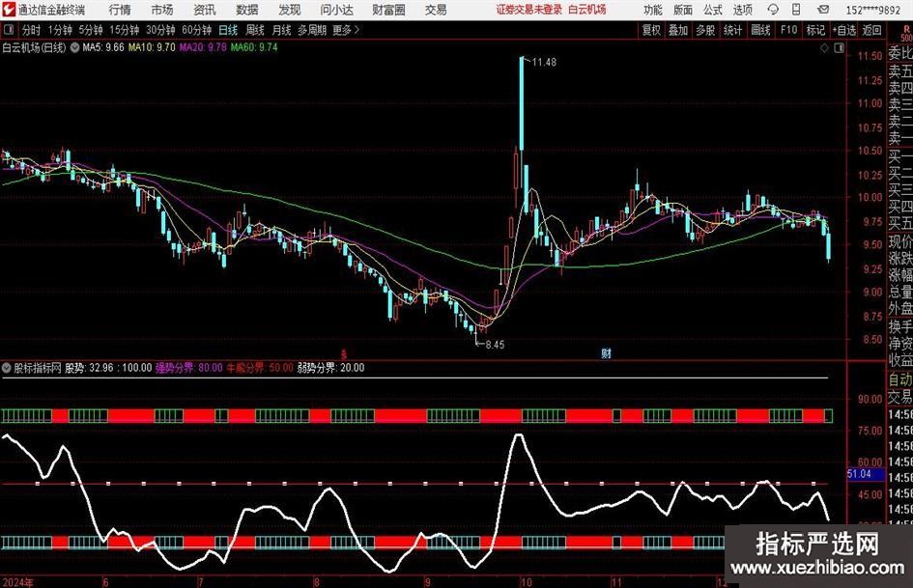Click the MA10: 9.70 label
The height and width of the screenshot is (588, 913).
(152, 47)
